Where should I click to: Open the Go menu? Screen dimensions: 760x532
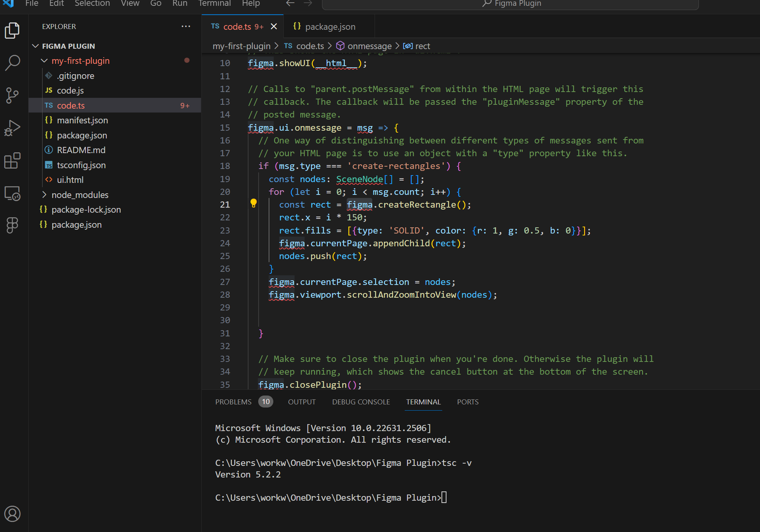coord(156,3)
